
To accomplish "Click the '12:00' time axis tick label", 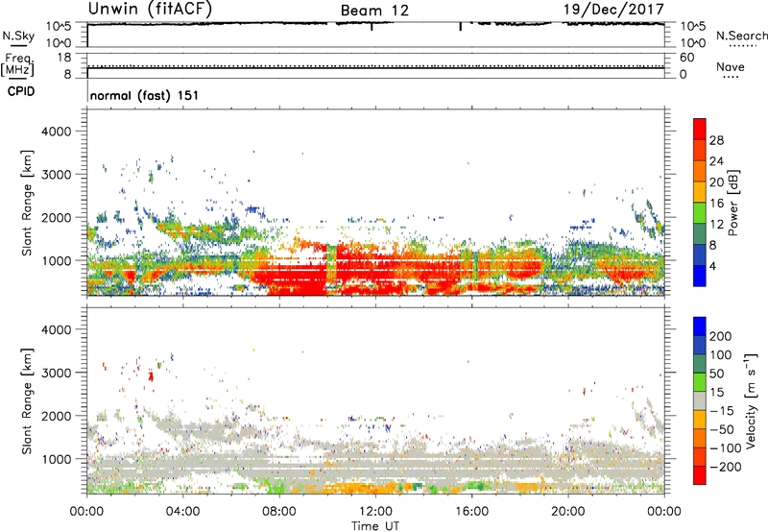I will pos(375,512).
